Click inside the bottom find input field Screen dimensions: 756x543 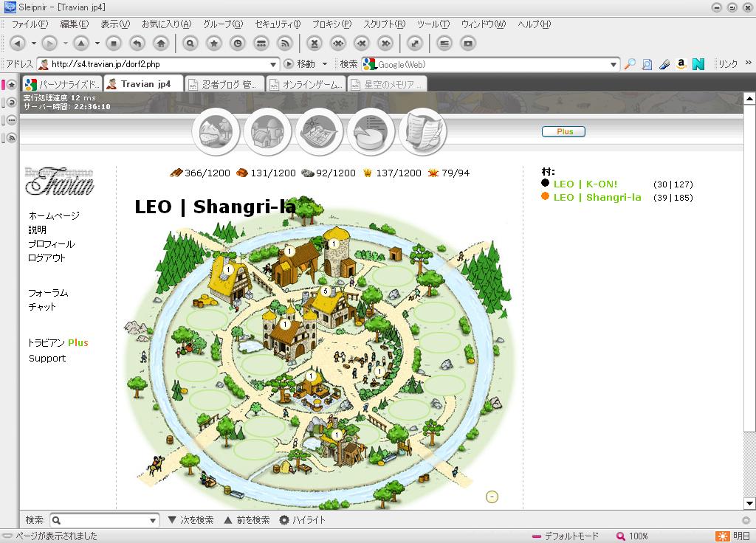click(x=104, y=520)
